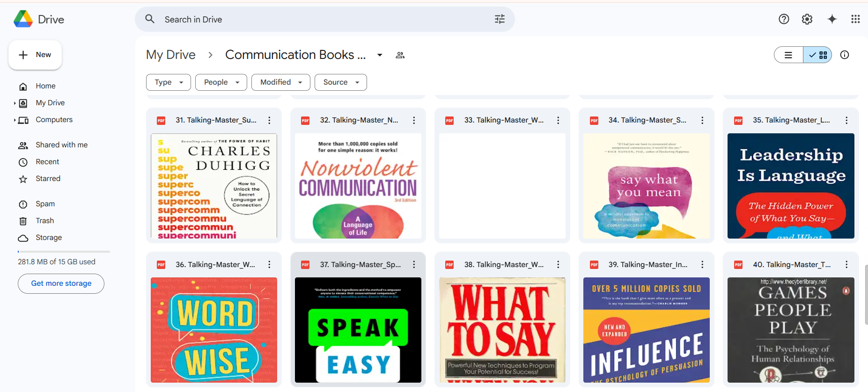Screen dimensions: 868x392
Task: Open the Trash section
Action: tap(44, 221)
